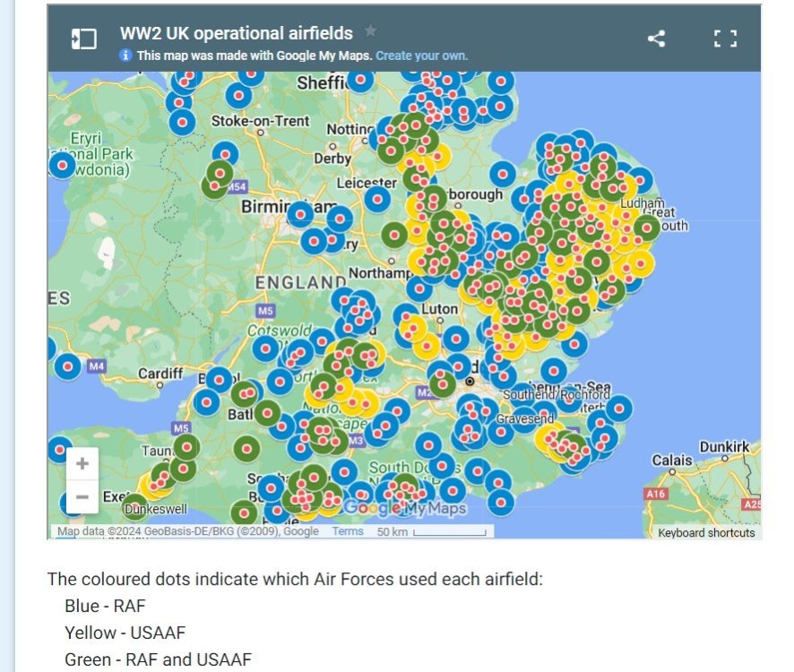Select the blue marker southeast of Leicester label
Image resolution: width=794 pixels, height=672 pixels.
[x=377, y=199]
